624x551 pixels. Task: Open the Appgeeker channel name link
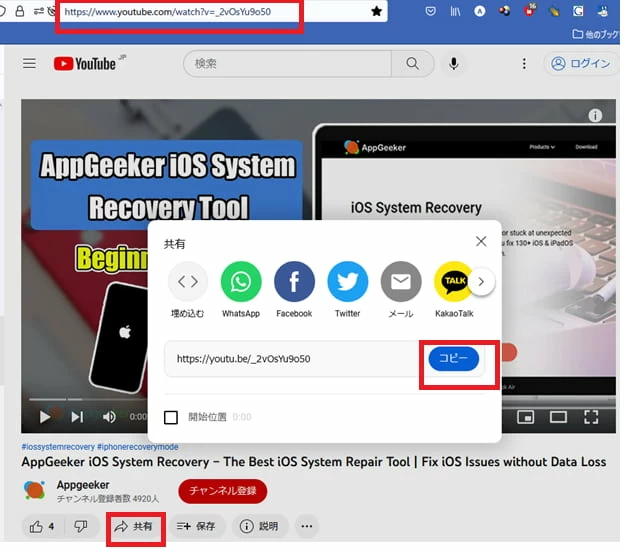(83, 485)
